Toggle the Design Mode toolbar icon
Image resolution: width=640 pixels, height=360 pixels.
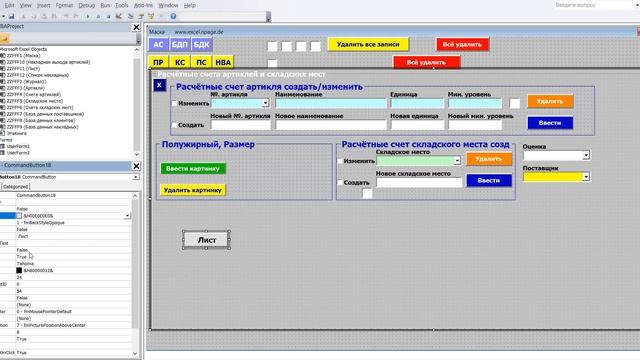(119, 16)
